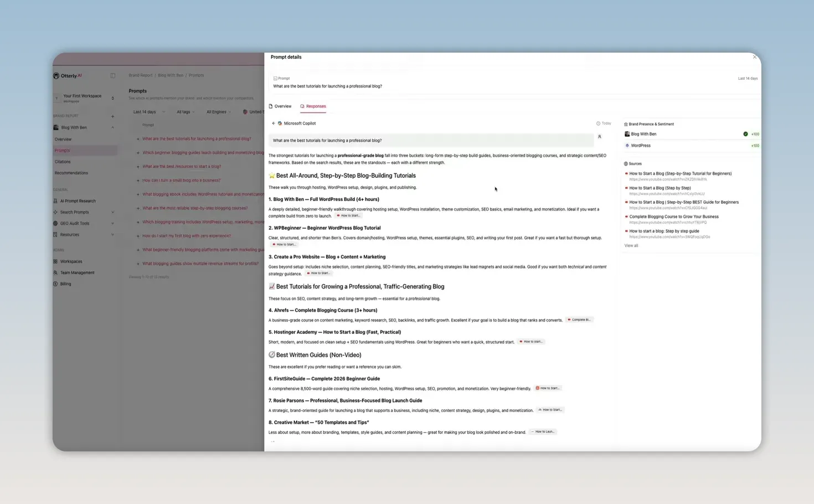The height and width of the screenshot is (504, 814).
Task: Click citation chip under Create a Pro Website entry
Action: [318, 274]
